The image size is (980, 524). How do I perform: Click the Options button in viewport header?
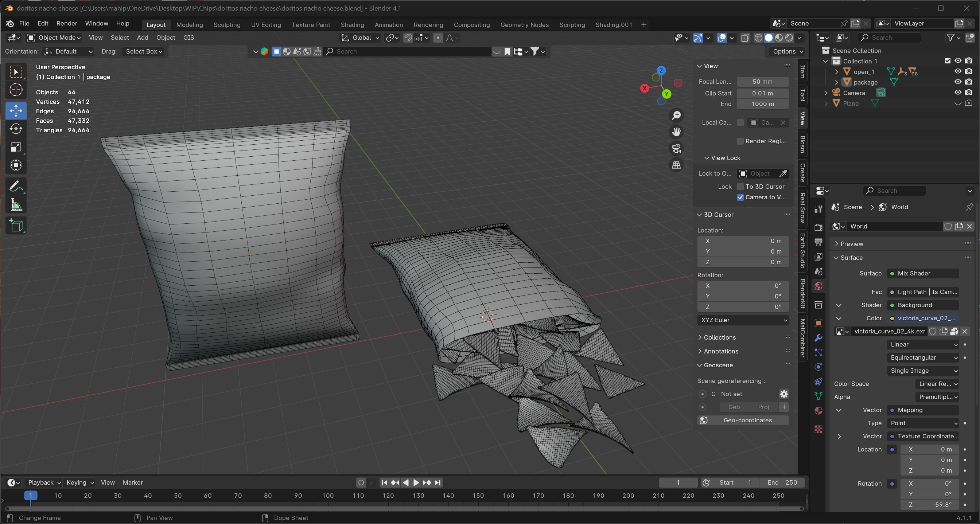tap(787, 51)
